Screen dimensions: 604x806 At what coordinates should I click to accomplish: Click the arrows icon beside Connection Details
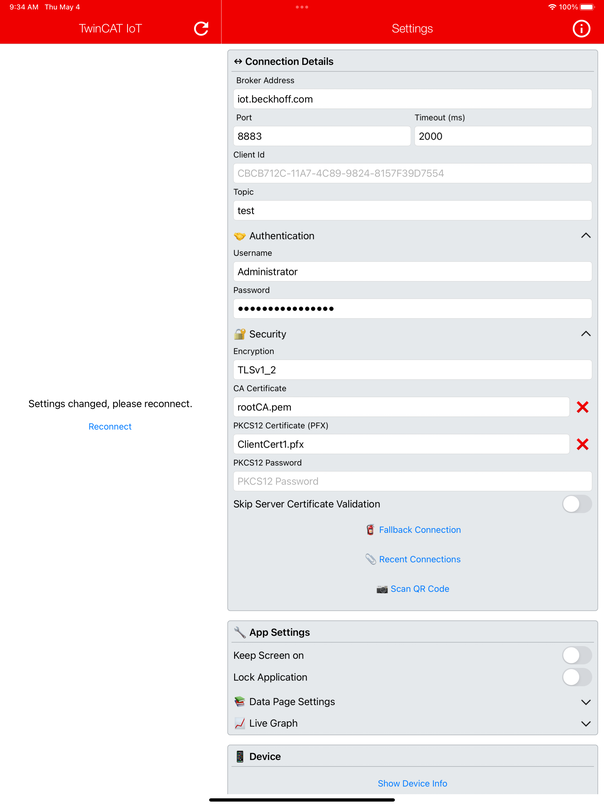click(x=238, y=62)
